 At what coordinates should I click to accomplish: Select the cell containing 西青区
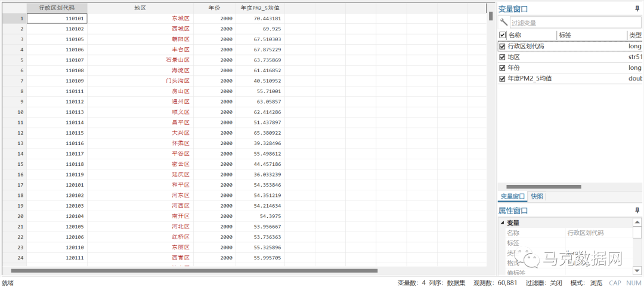click(x=141, y=258)
